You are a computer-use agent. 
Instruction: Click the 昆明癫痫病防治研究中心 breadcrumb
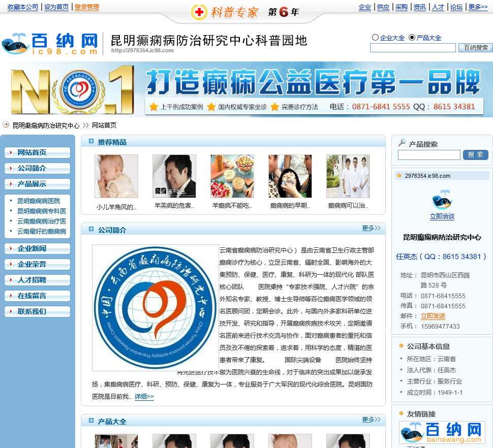coord(46,125)
